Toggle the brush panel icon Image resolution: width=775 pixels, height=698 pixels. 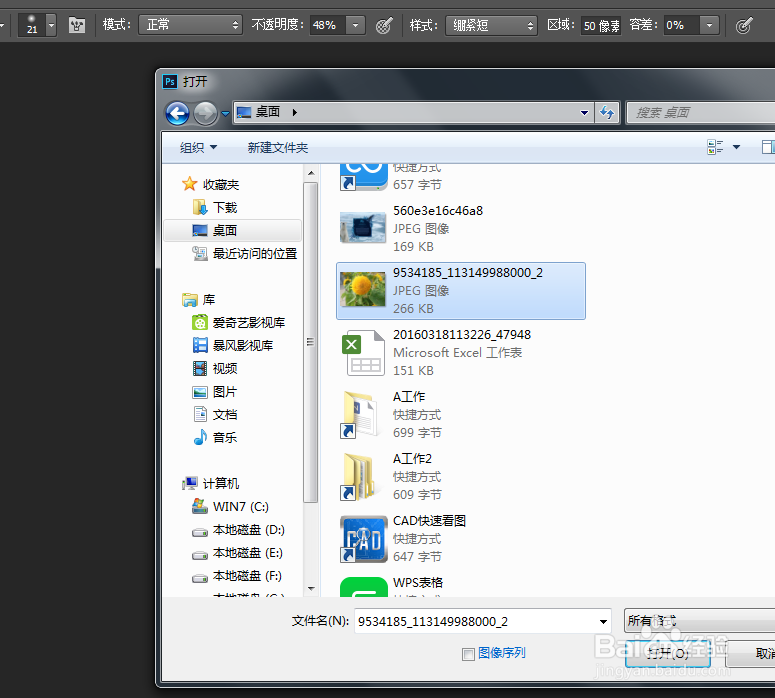(77, 25)
